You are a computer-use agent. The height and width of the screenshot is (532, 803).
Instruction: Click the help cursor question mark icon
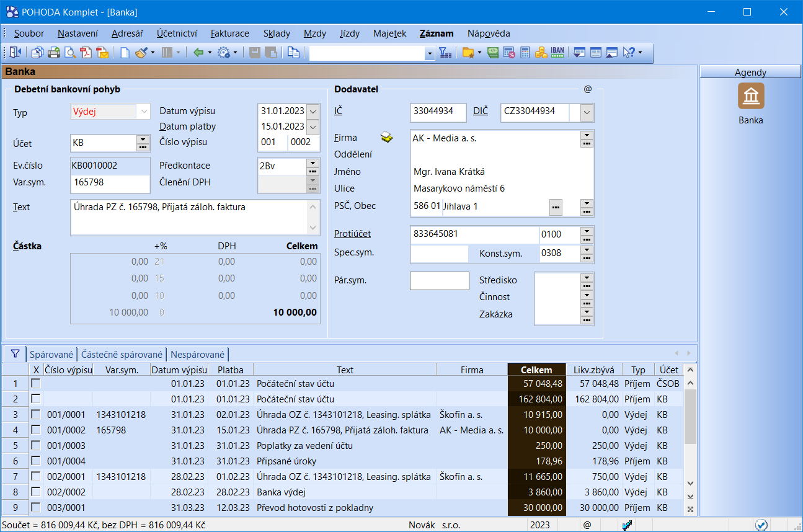tap(629, 53)
